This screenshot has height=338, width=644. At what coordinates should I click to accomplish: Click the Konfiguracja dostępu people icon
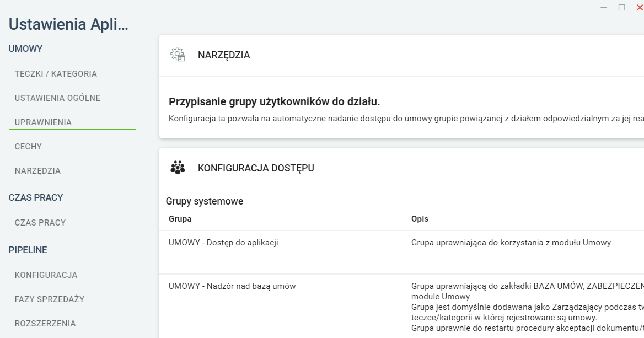click(178, 168)
